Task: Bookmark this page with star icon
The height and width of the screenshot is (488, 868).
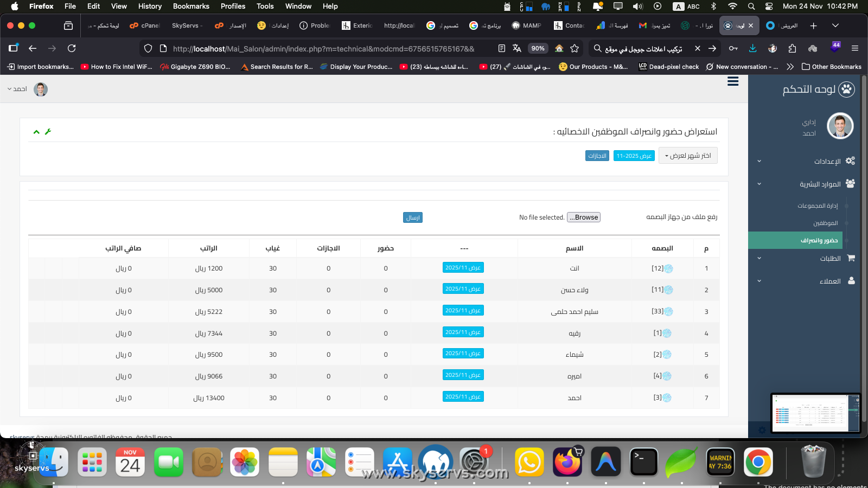Action: click(x=575, y=48)
